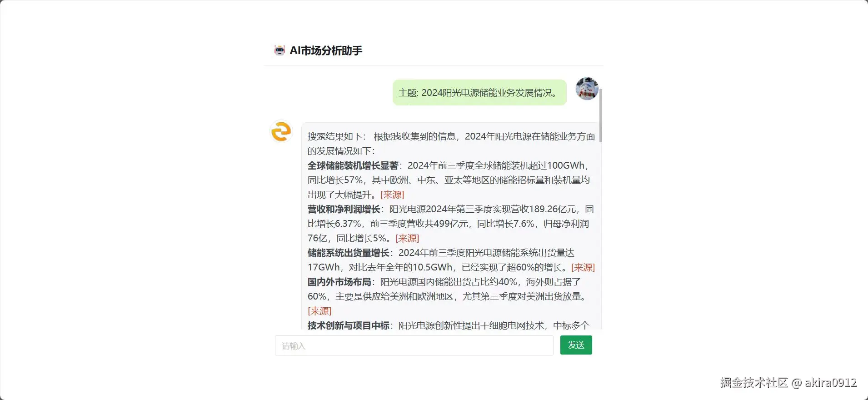Open the 来源 link after 超60%的增长

tap(583, 267)
